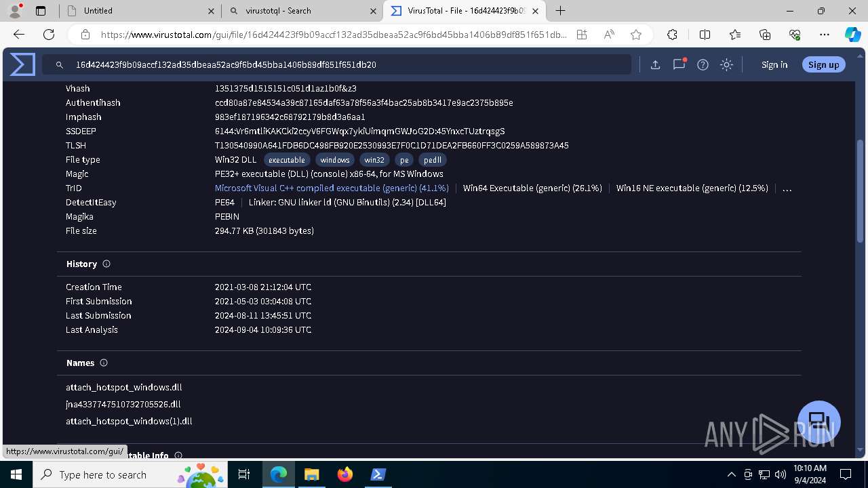Expand TrID results ellipsis
The width and height of the screenshot is (868, 488).
coord(787,188)
